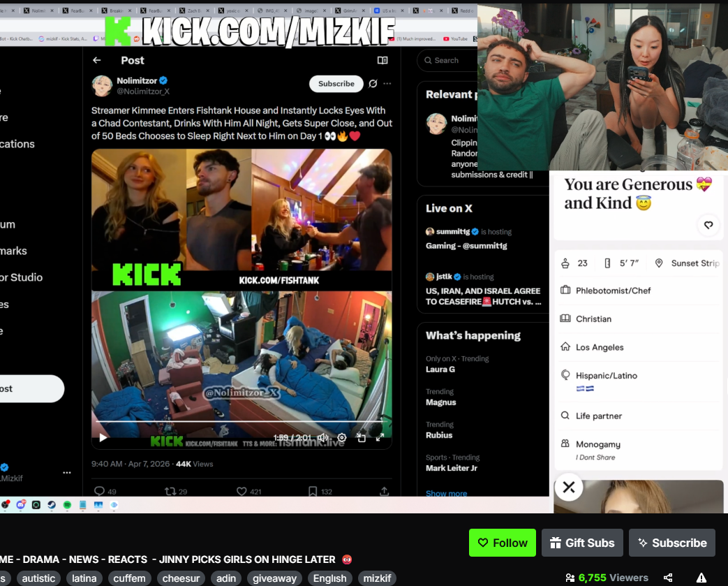
Task: Select the giveaway tag
Action: (274, 578)
